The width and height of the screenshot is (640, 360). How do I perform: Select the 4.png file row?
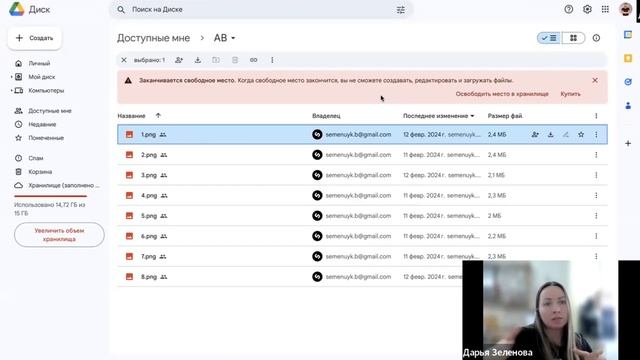coord(362,196)
